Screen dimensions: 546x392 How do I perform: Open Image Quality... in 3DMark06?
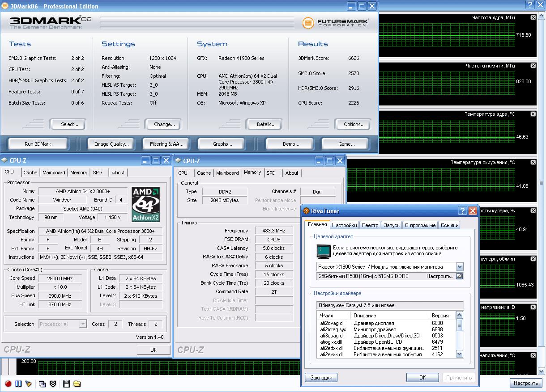coord(112,144)
